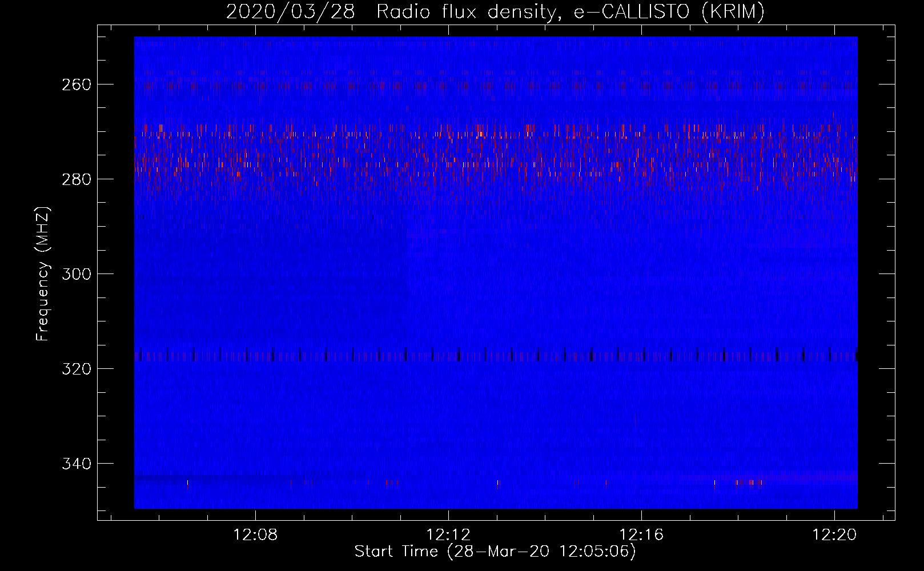Click the 260 frequency tick label

[76, 85]
